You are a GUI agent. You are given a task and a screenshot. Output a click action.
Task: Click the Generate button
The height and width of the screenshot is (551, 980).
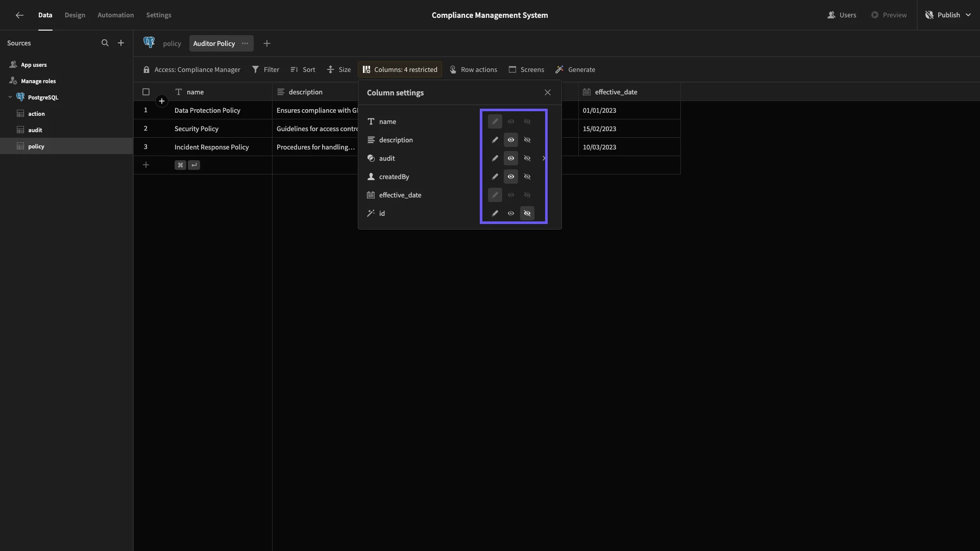point(575,70)
